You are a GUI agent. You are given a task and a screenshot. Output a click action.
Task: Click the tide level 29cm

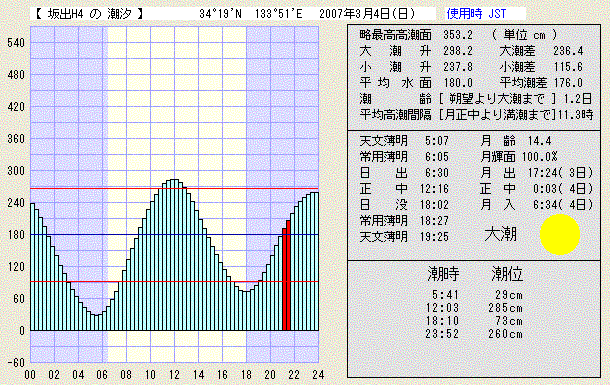pos(509,295)
